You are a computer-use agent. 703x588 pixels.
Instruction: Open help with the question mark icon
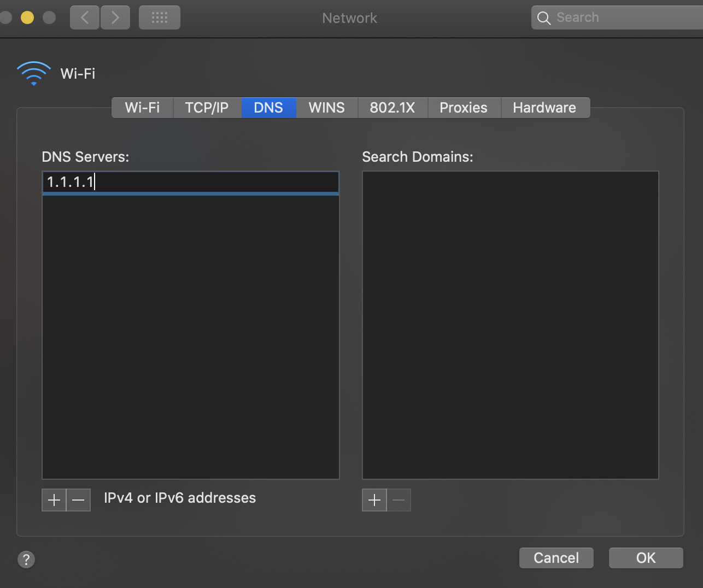[26, 559]
